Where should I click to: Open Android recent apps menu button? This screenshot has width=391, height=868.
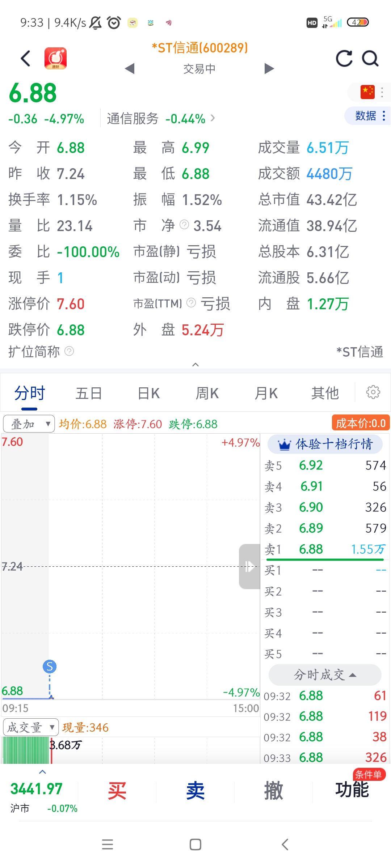pos(108,844)
